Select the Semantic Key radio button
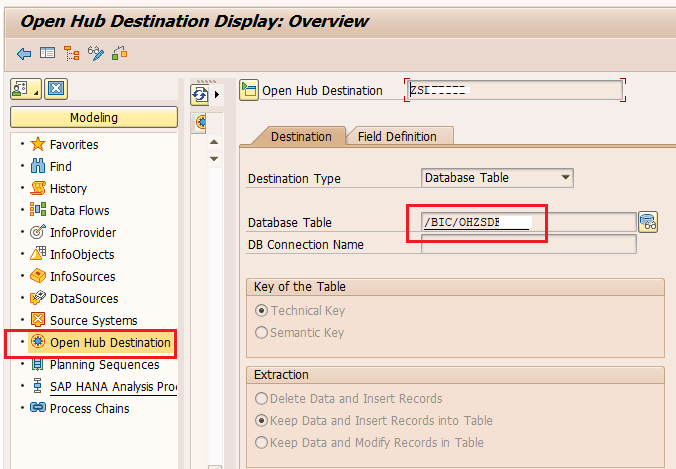 click(262, 333)
